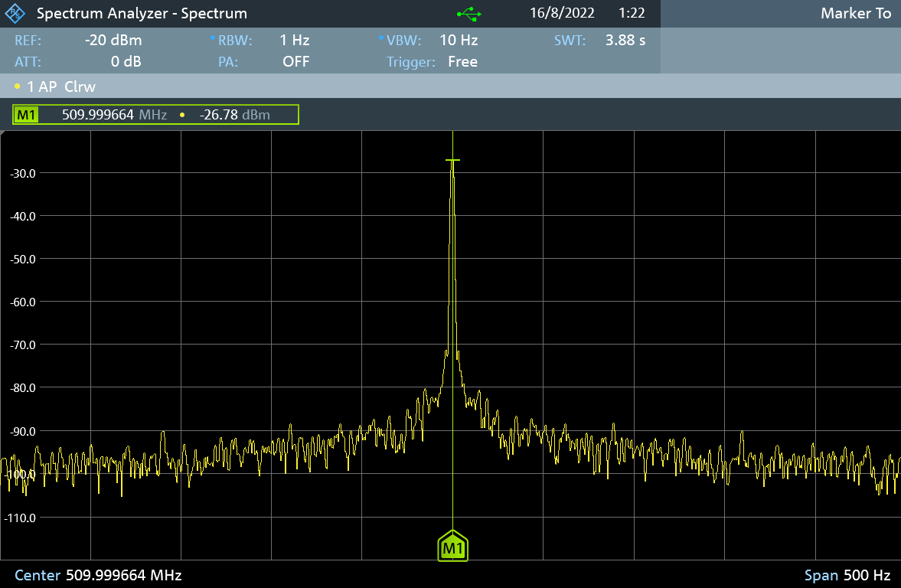Change the Trigger Free setting

[462, 62]
